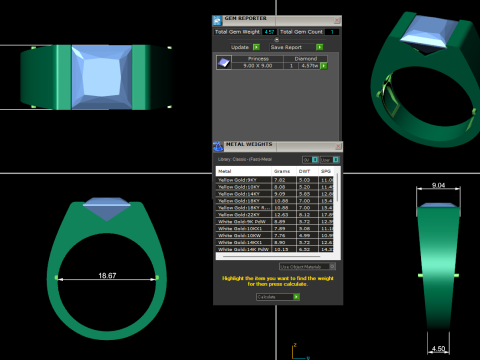Select the Yellow Gold 18KY R... row
This screenshot has width=480, height=360.
[x=275, y=208]
